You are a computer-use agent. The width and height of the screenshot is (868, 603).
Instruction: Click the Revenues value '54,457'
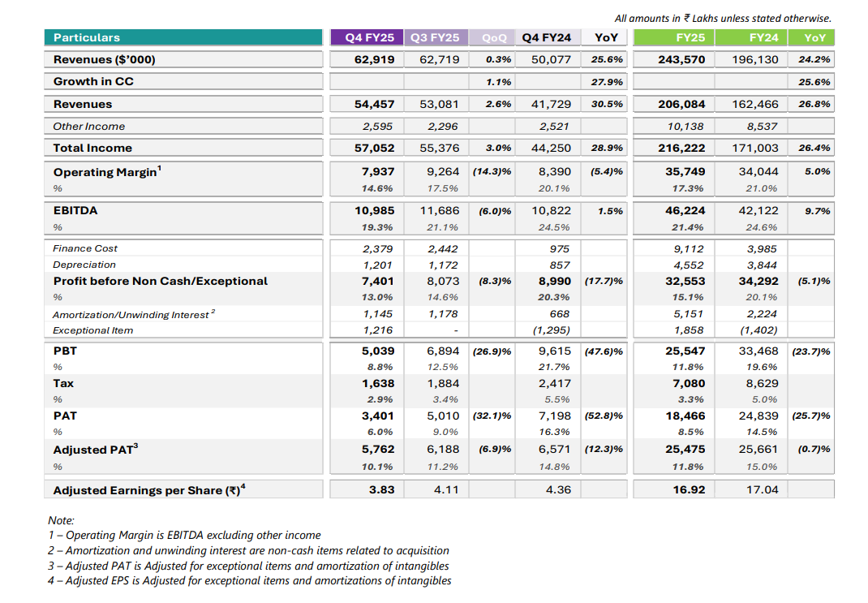[374, 104]
